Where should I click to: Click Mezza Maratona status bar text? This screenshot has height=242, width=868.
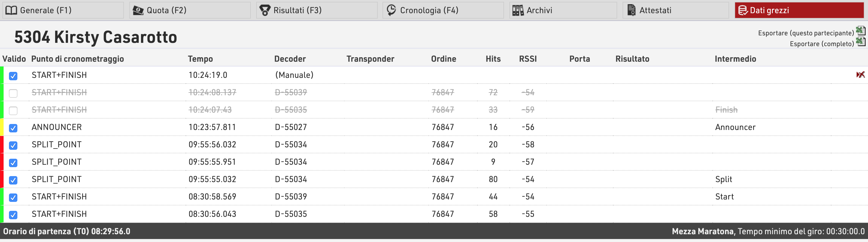[702, 231]
